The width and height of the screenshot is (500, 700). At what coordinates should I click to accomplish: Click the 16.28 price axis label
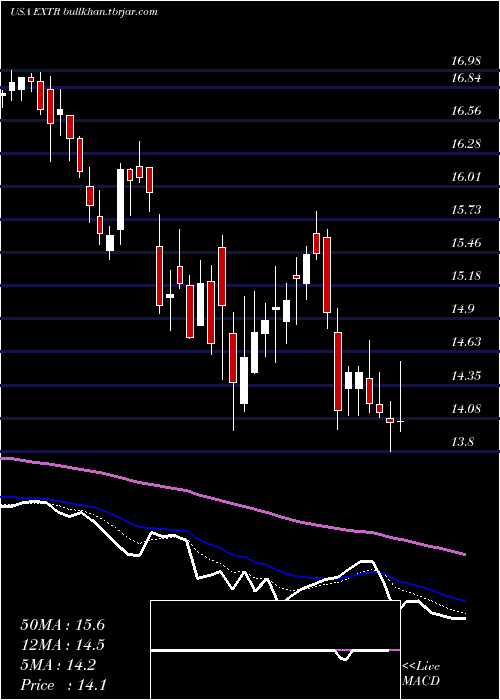coord(467,144)
